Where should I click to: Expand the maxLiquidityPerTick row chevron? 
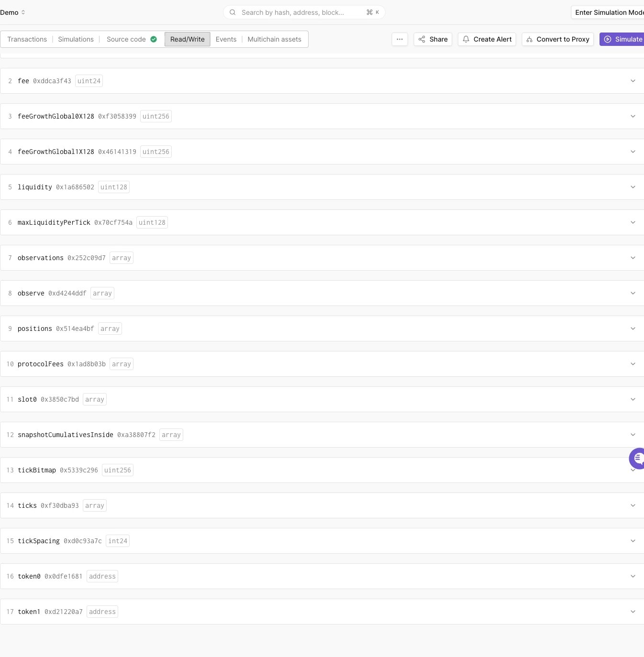pos(633,222)
